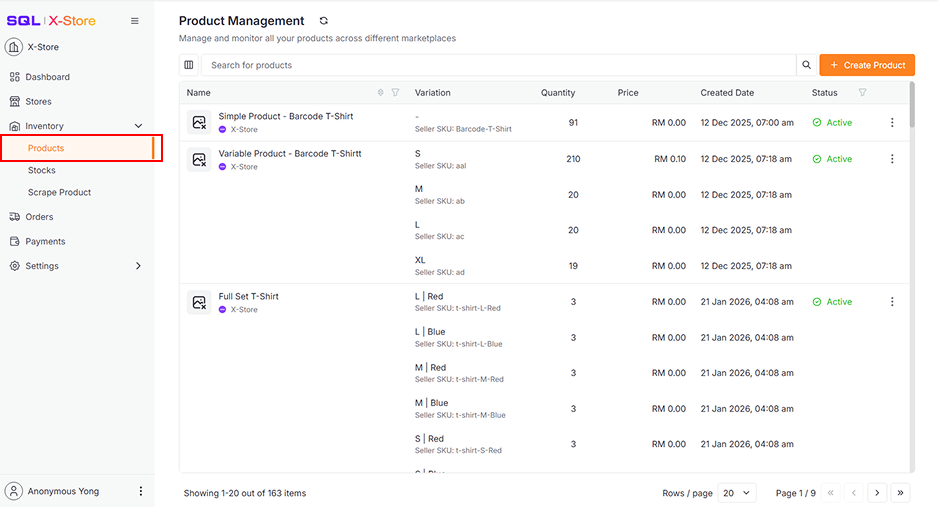The height and width of the screenshot is (507, 938).
Task: Open the column settings icon left of search
Action: (x=189, y=65)
